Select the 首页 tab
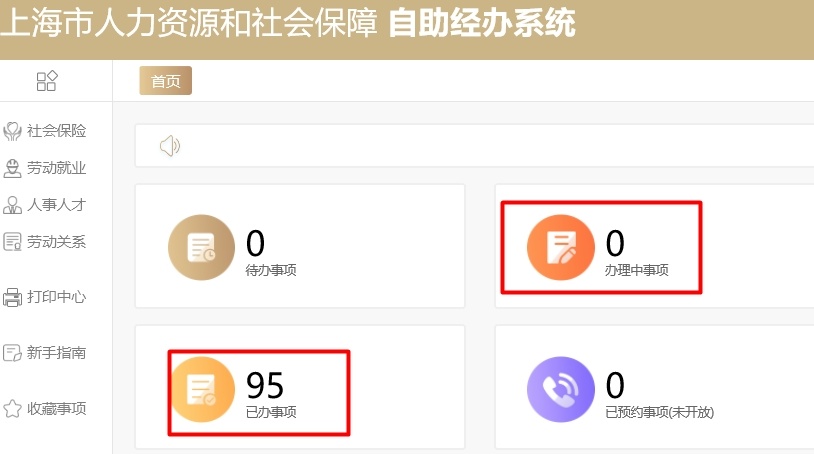Viewport: 814px width, 454px height. coord(166,80)
